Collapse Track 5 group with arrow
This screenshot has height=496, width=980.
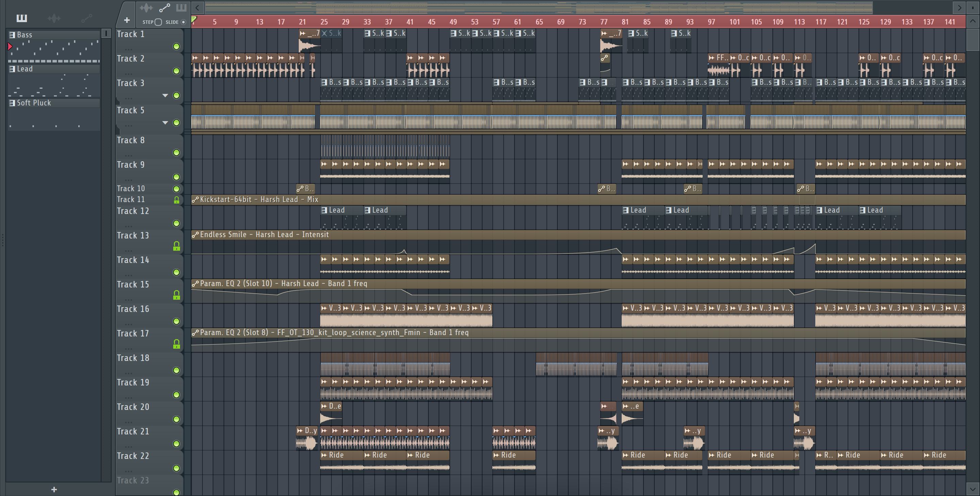[165, 122]
